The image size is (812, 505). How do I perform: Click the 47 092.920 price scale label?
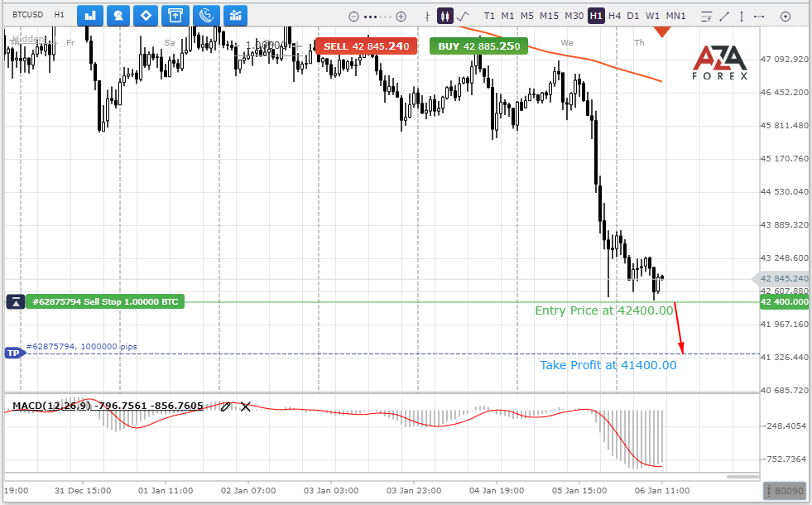pyautogui.click(x=784, y=60)
